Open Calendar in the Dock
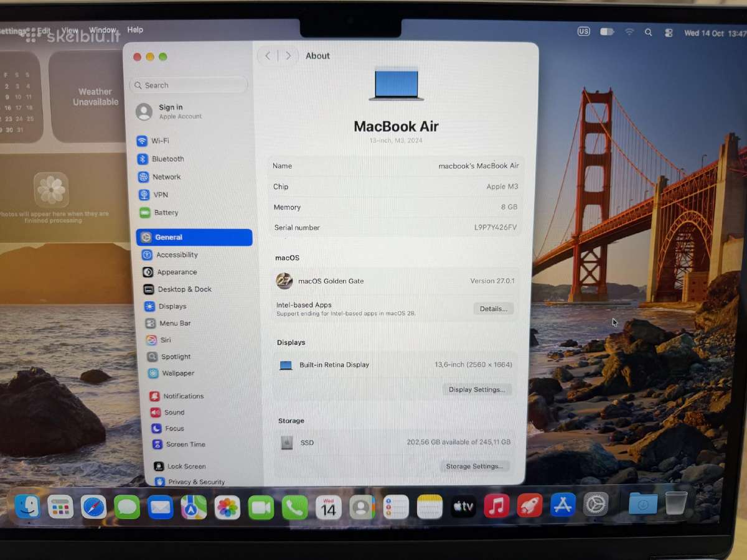Viewport: 747px width, 560px height. 328,508
